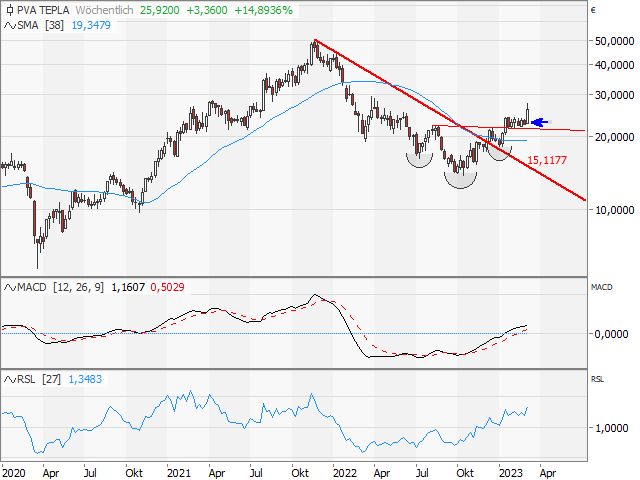This screenshot has width=640, height=480.
Task: Click the 50,0000 price axis label
Action: tap(615, 41)
